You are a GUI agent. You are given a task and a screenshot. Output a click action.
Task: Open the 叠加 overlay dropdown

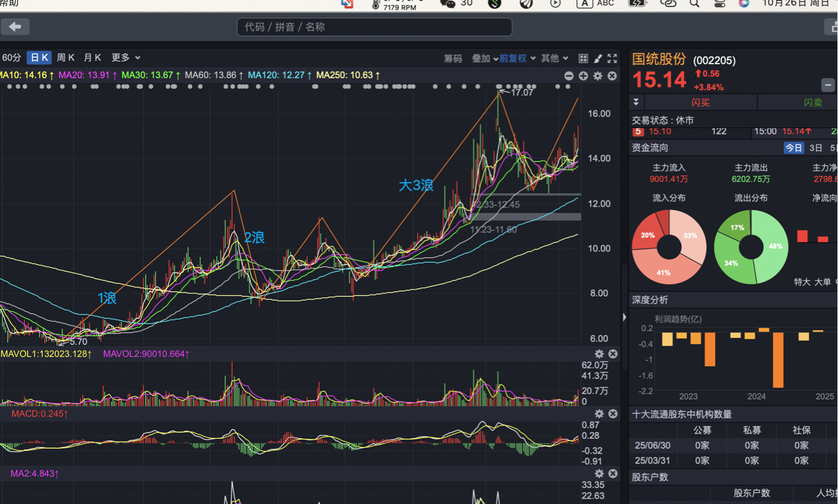pyautogui.click(x=484, y=58)
